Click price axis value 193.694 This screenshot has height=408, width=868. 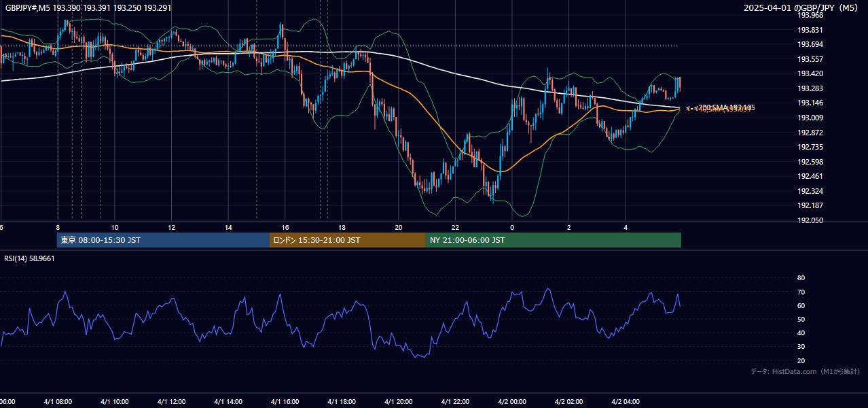coord(810,44)
